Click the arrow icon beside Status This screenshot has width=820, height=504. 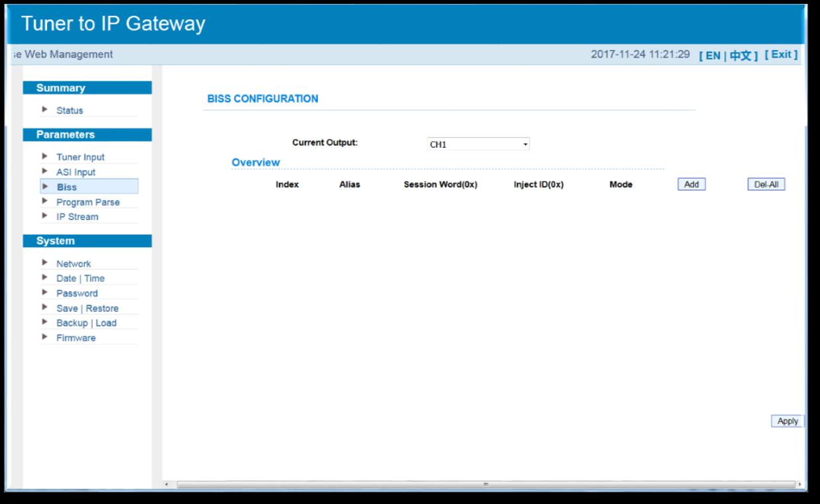coord(44,110)
